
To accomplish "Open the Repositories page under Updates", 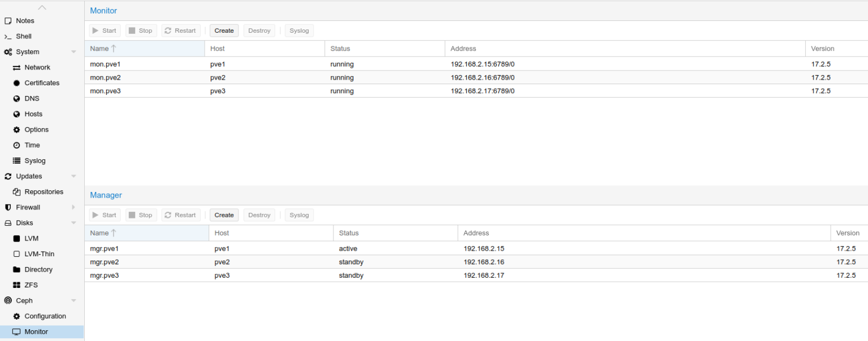I will [x=44, y=191].
